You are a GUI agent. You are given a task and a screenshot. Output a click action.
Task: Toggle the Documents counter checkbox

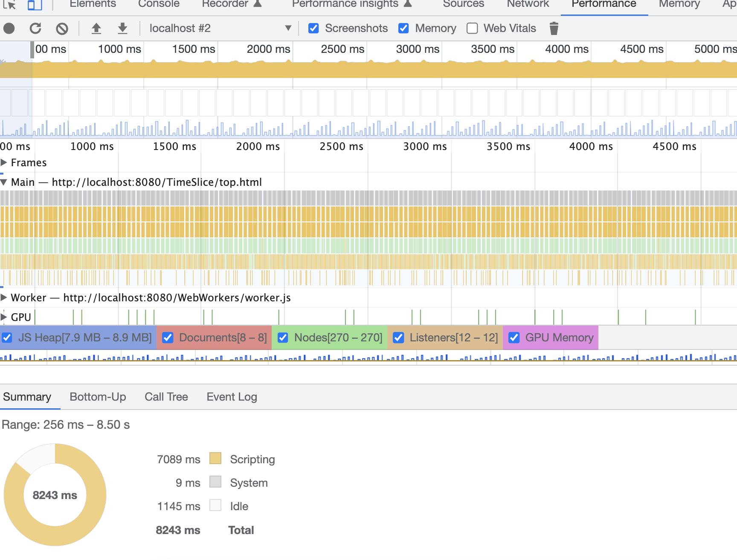(168, 338)
